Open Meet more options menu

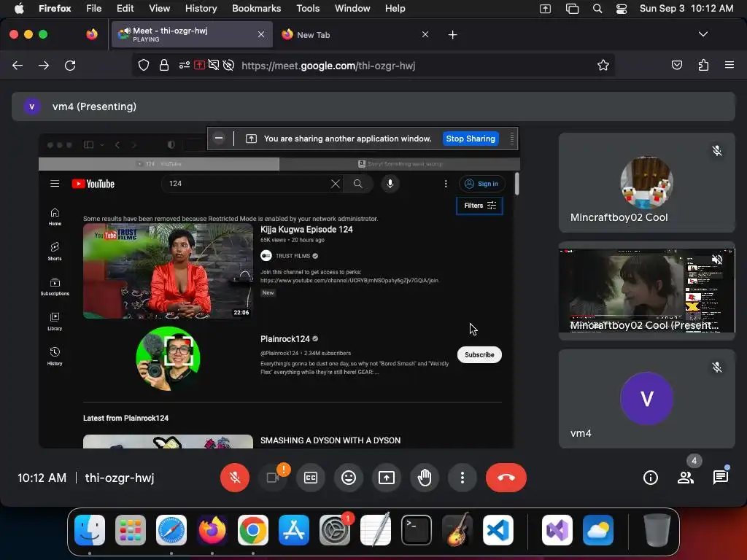462,477
